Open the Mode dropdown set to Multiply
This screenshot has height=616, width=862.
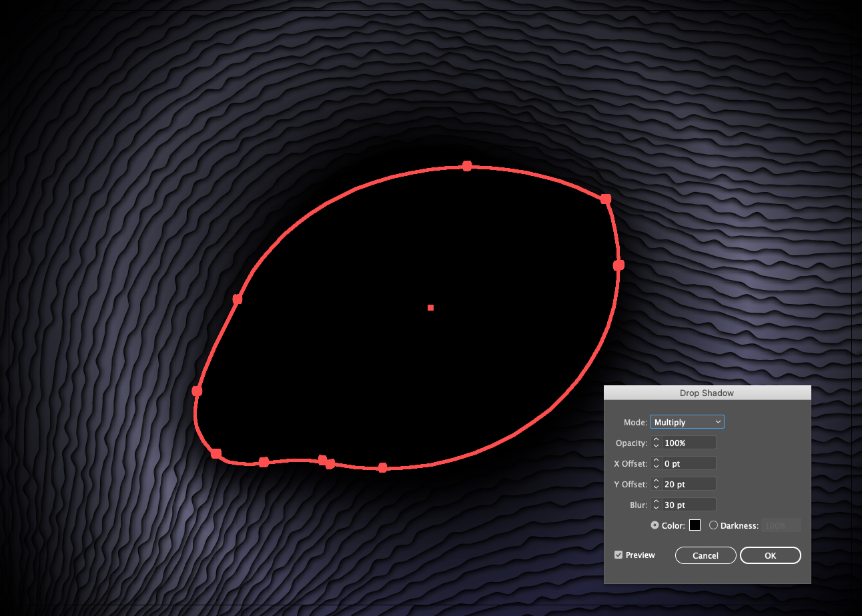click(x=687, y=422)
